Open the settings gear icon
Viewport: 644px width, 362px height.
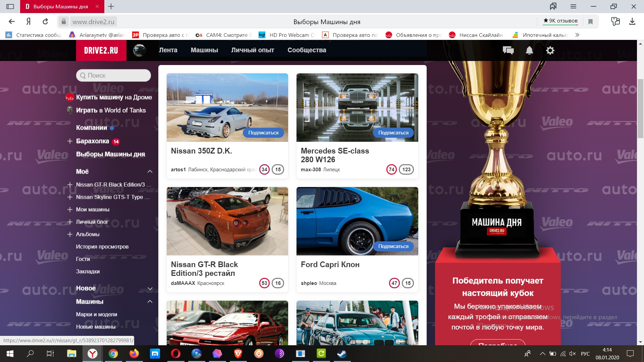pos(550,50)
